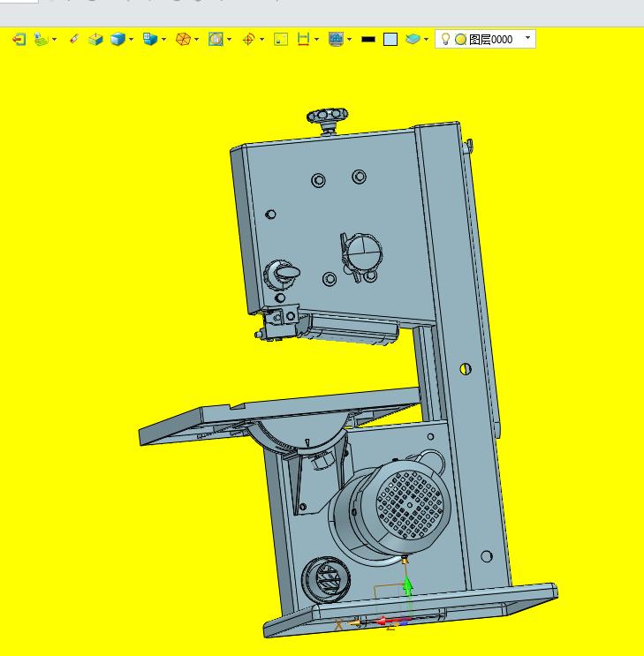This screenshot has width=644, height=656.
Task: Open the dimension measure dropdown arrow
Action: (316, 40)
